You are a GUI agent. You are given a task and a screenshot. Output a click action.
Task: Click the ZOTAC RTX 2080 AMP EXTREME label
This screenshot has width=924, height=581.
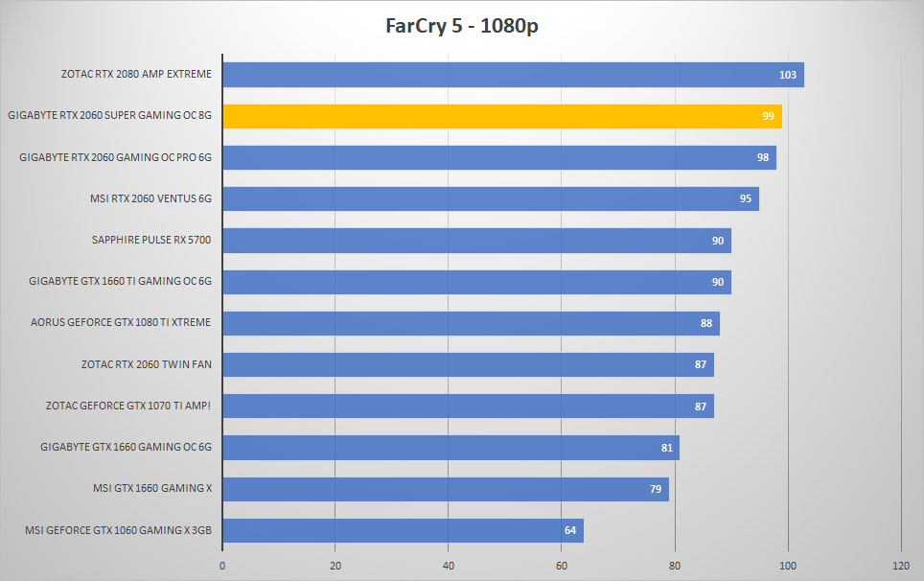(x=136, y=74)
